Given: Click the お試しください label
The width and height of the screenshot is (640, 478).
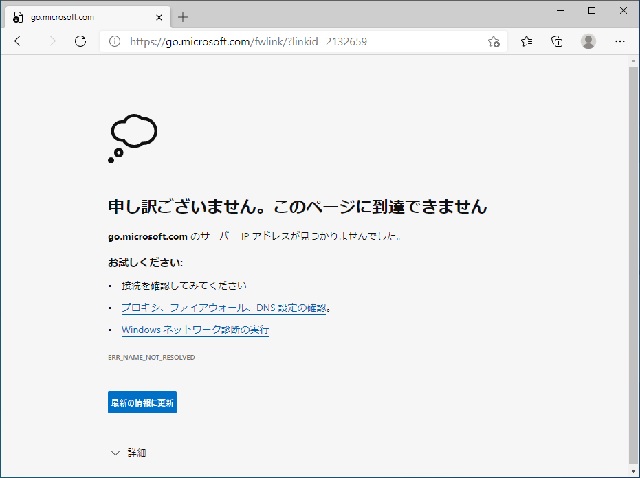Looking at the screenshot, I should (x=145, y=262).
